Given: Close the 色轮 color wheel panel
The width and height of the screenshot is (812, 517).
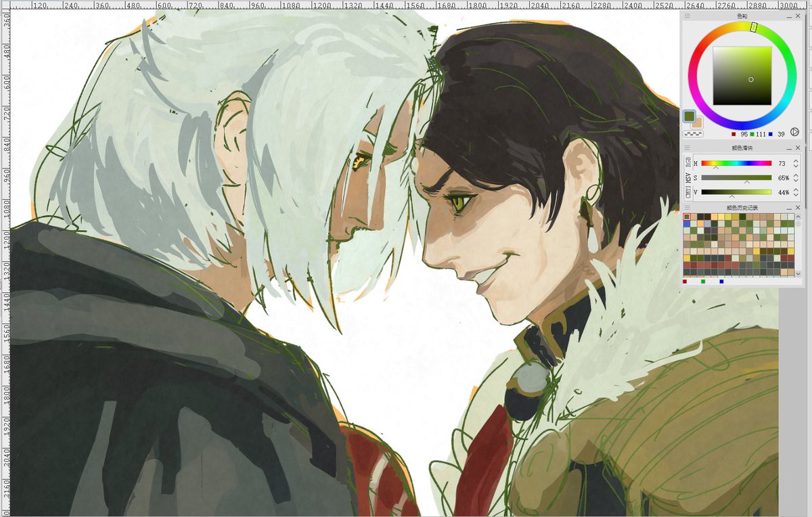Looking at the screenshot, I should [x=798, y=15].
